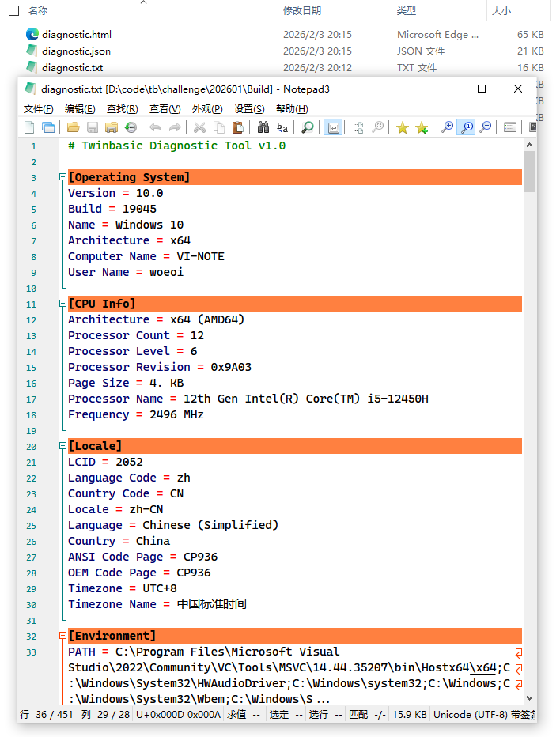
Task: Click the editor vertical scrollbar thumb
Action: point(529,171)
